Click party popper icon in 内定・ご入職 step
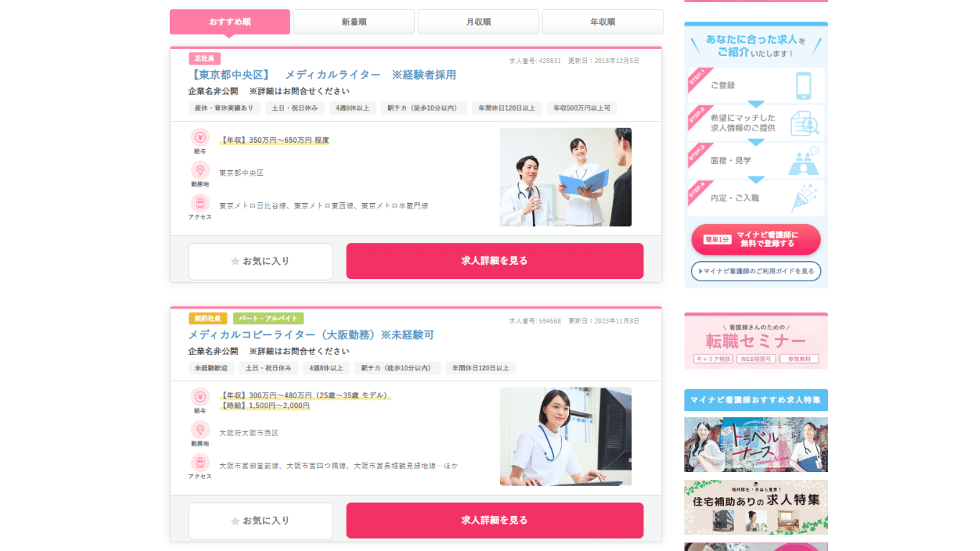The image size is (980, 551). tap(804, 198)
